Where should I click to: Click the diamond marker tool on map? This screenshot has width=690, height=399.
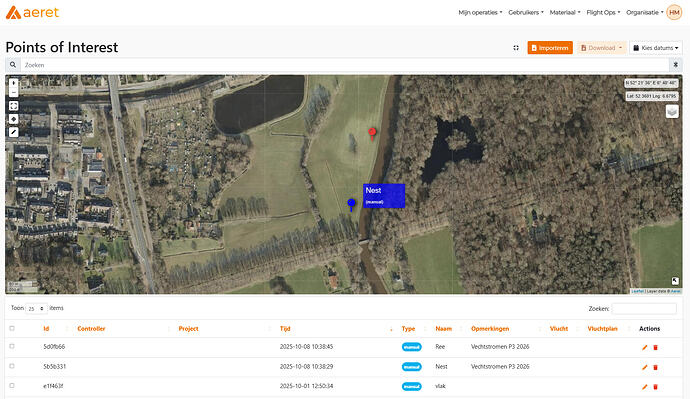(14, 119)
